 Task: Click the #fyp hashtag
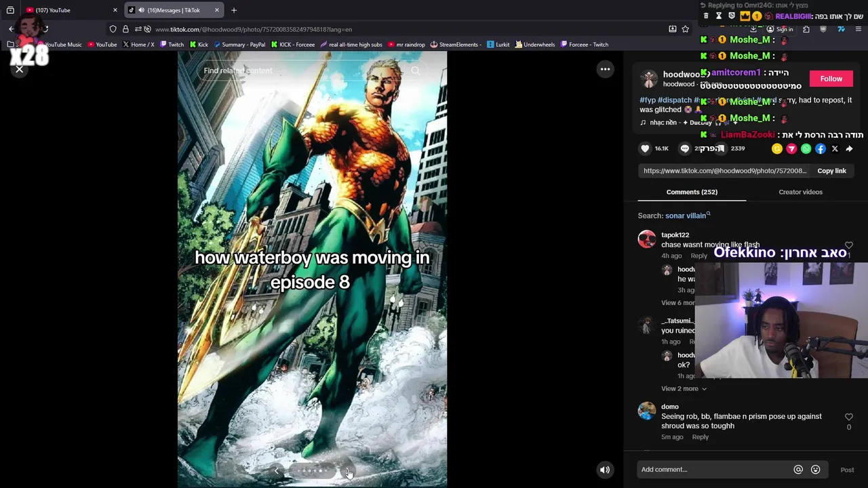[647, 100]
